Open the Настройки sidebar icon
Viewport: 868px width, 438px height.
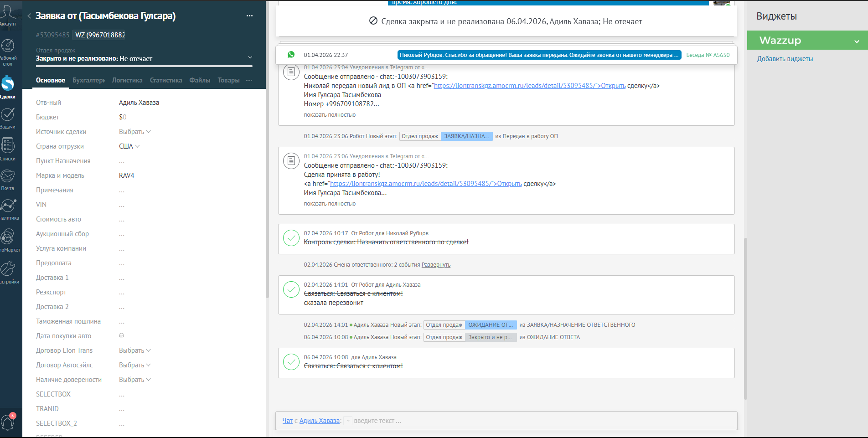click(x=9, y=272)
